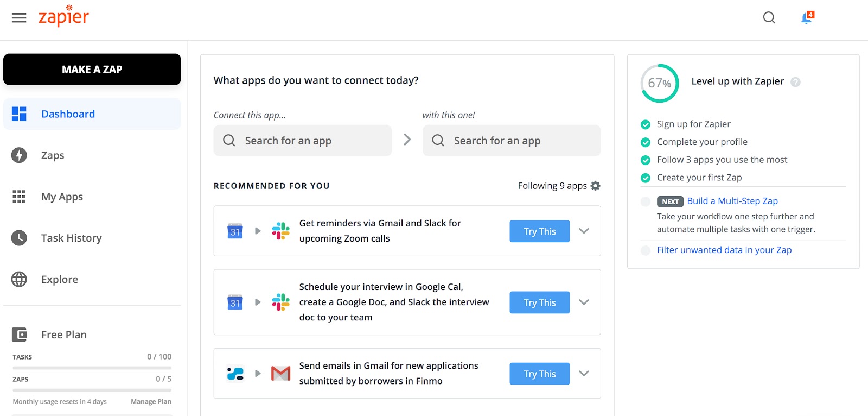Screen dimensions: 868x416
Task: Expand the Zoom calls reminder recommendation
Action: pyautogui.click(x=584, y=231)
